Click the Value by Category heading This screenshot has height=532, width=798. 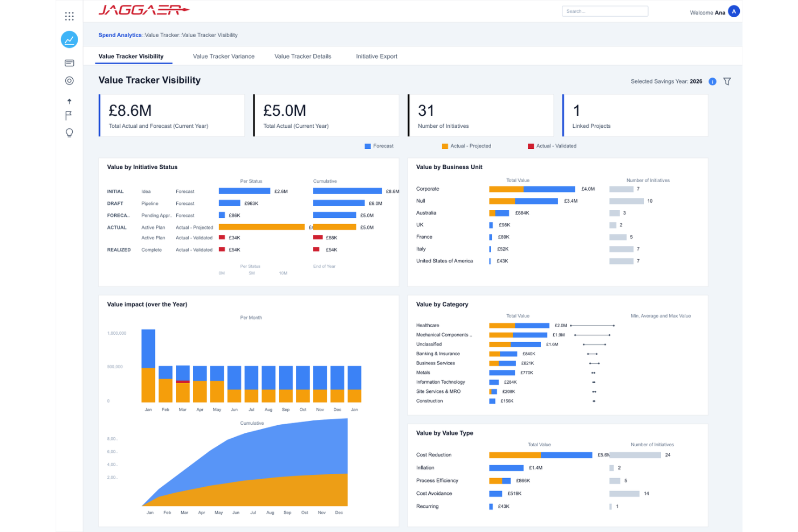pyautogui.click(x=442, y=305)
